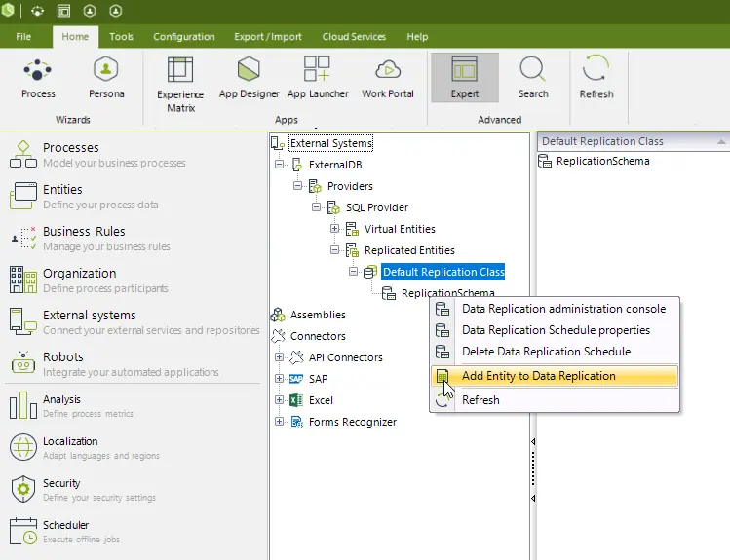The height and width of the screenshot is (560, 730).
Task: Click the window layout icon in title bar
Action: tap(63, 11)
